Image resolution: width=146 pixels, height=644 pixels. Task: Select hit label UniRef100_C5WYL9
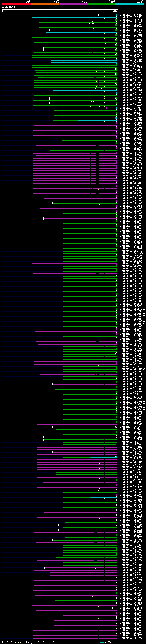tap(131, 45)
